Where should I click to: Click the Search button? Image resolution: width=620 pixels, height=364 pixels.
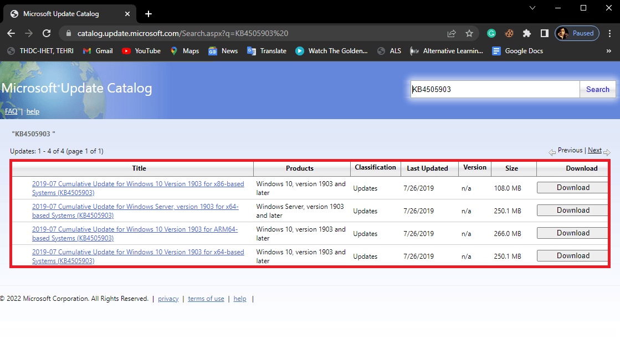[x=597, y=89]
